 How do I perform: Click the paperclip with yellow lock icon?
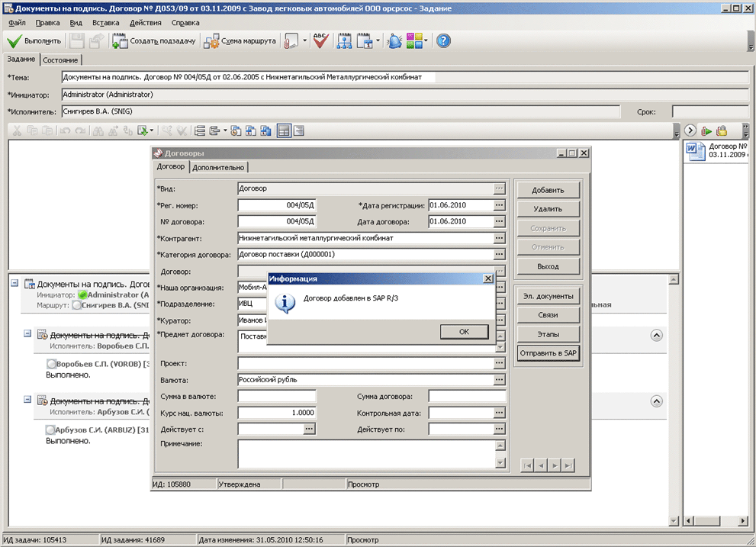click(x=722, y=130)
